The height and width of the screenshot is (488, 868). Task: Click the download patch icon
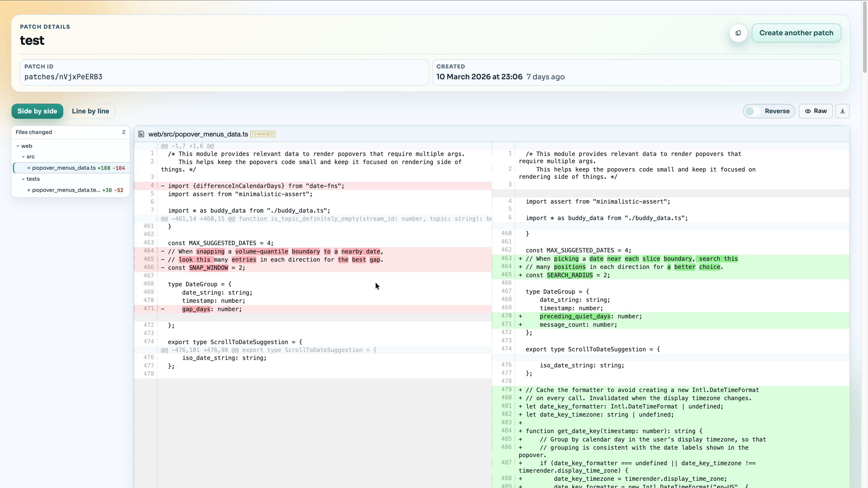[842, 111]
